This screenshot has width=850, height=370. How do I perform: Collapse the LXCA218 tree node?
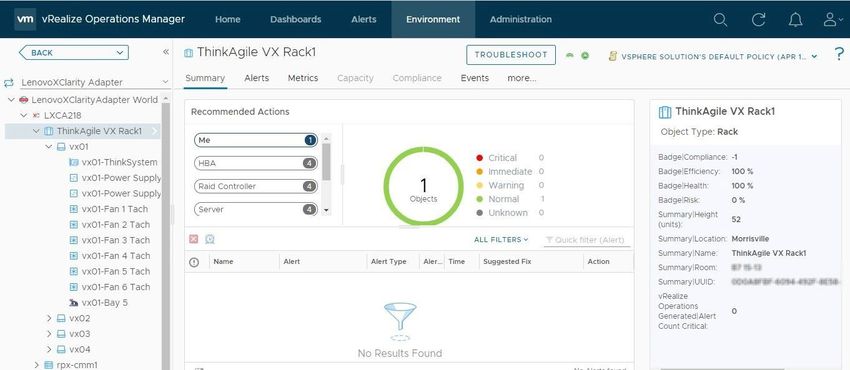click(x=23, y=115)
